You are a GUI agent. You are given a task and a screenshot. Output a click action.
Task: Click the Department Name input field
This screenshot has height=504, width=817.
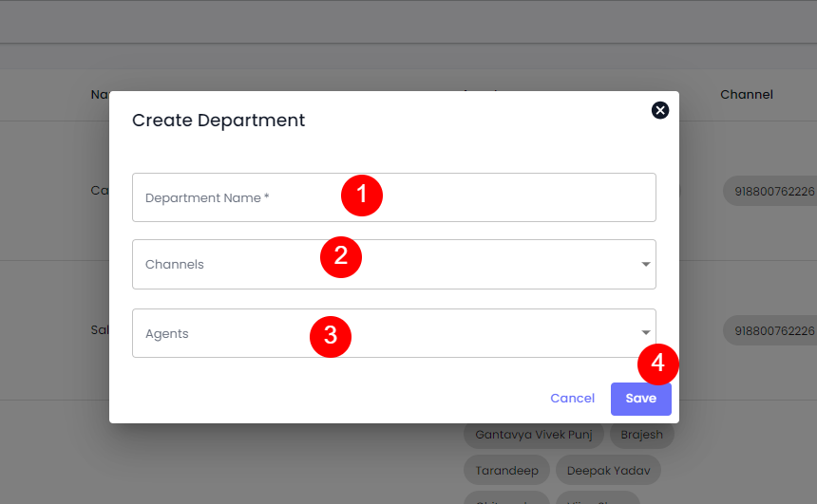237,198
